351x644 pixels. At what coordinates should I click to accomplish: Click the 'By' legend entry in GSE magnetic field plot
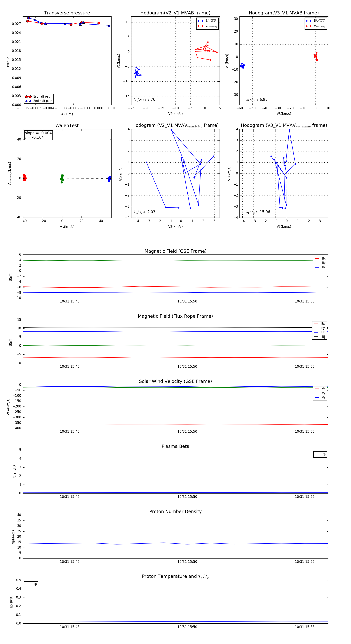(x=320, y=263)
